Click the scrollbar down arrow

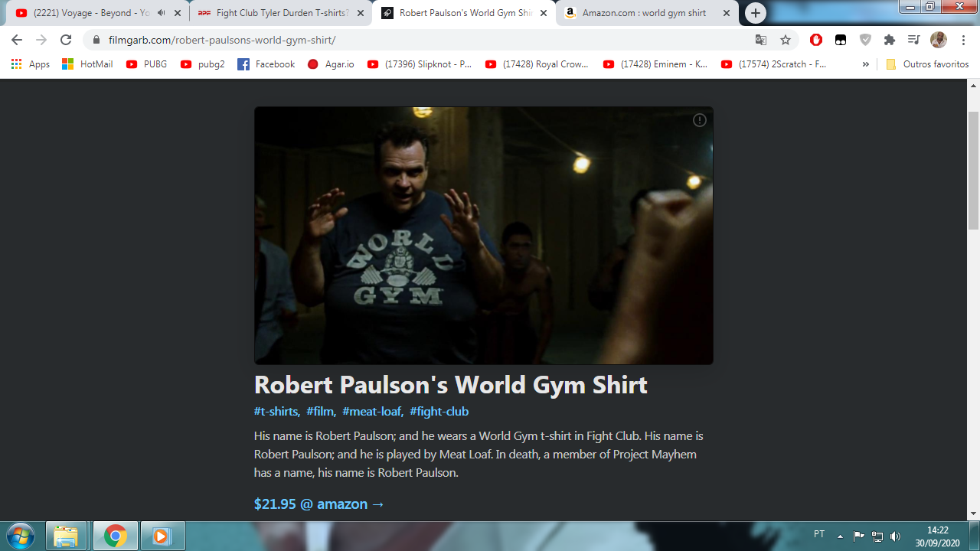point(974,514)
